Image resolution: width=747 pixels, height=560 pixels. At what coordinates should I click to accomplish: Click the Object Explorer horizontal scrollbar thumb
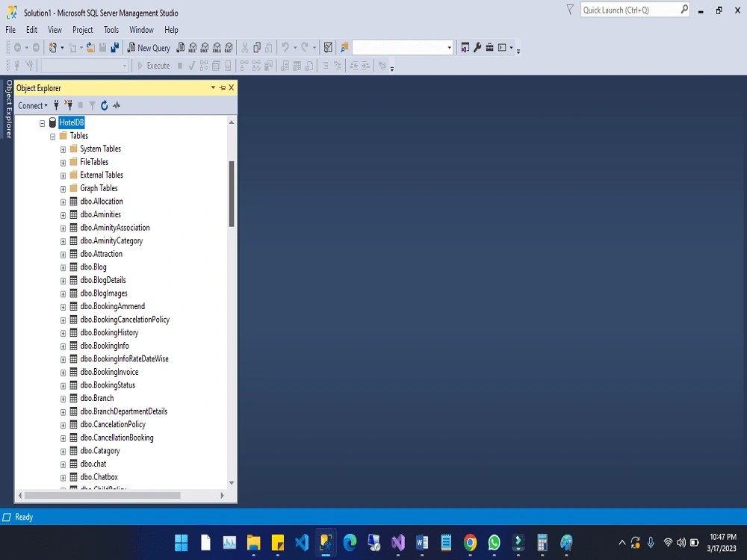pyautogui.click(x=102, y=495)
